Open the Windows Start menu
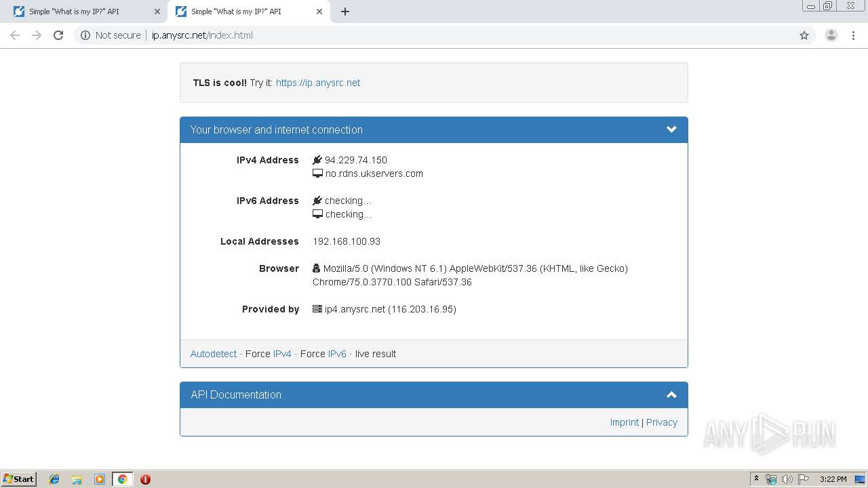 19,479
